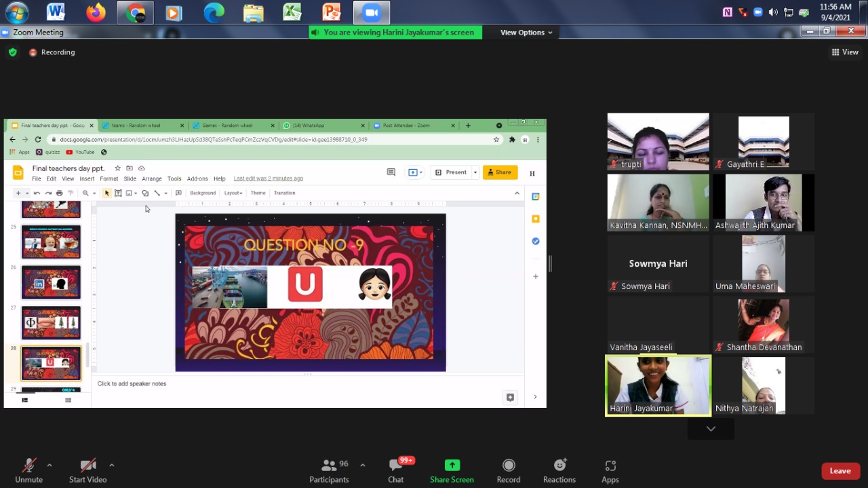Click the green encryption shield icon
This screenshot has width=868, height=488.
(x=12, y=52)
